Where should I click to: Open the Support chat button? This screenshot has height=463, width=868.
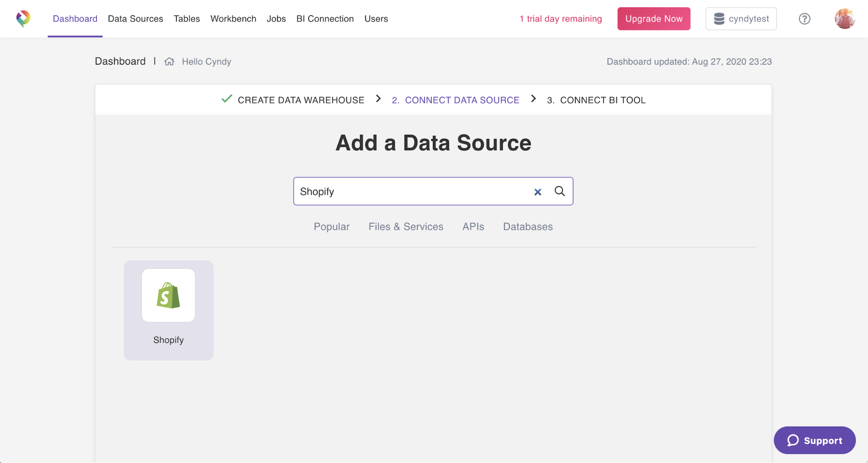point(814,440)
